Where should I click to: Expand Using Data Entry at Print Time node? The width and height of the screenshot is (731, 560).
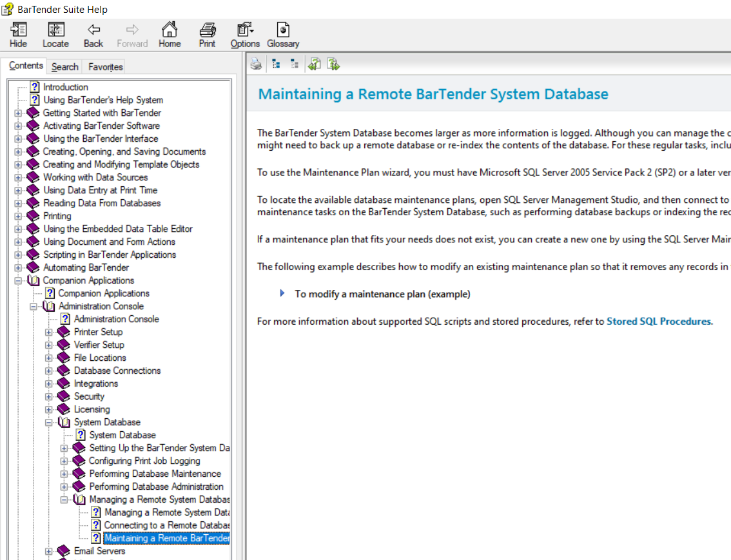click(x=17, y=191)
